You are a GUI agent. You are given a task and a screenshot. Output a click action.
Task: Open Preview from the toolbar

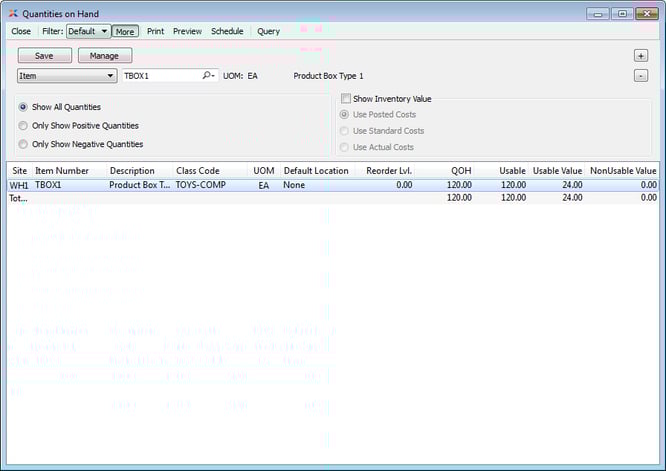[x=187, y=31]
